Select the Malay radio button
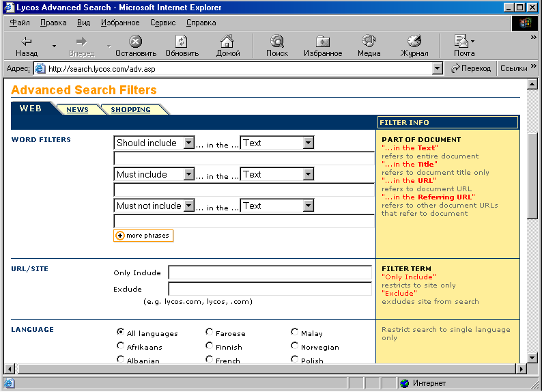542x392 pixels. point(294,332)
